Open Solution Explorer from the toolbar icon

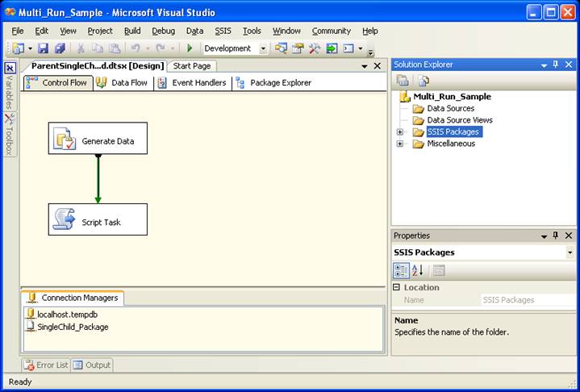[281, 48]
